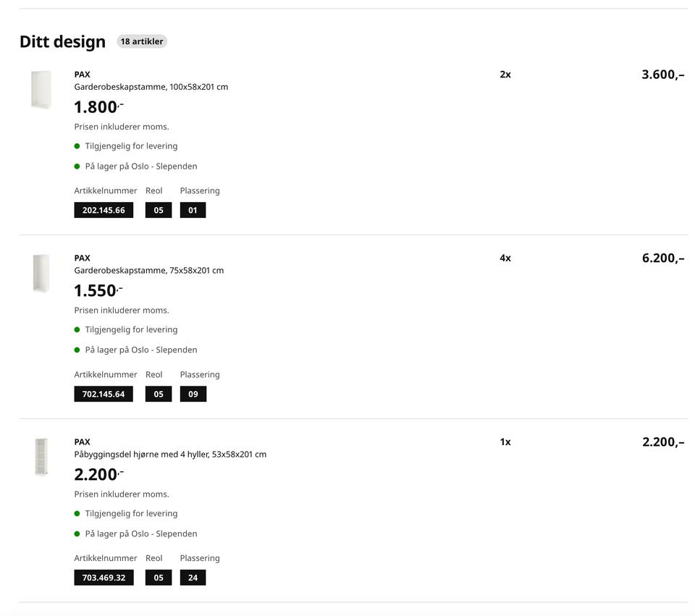Click the Plassering 24 badge
The height and width of the screenshot is (616, 695).
point(193,578)
